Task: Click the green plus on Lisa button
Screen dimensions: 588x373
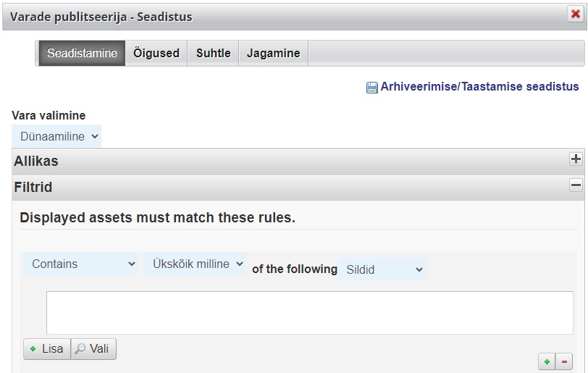Action: pyautogui.click(x=33, y=349)
